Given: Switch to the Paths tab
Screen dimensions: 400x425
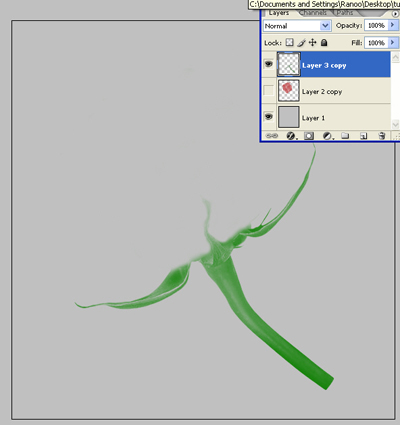Looking at the screenshot, I should pyautogui.click(x=345, y=13).
